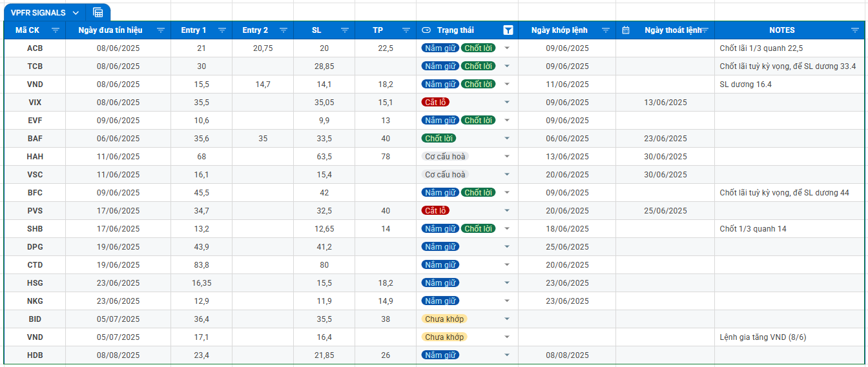Click filter icon in Ngày đưa tín hiệu header
Image resolution: width=868 pixels, height=367 pixels.
(x=161, y=30)
